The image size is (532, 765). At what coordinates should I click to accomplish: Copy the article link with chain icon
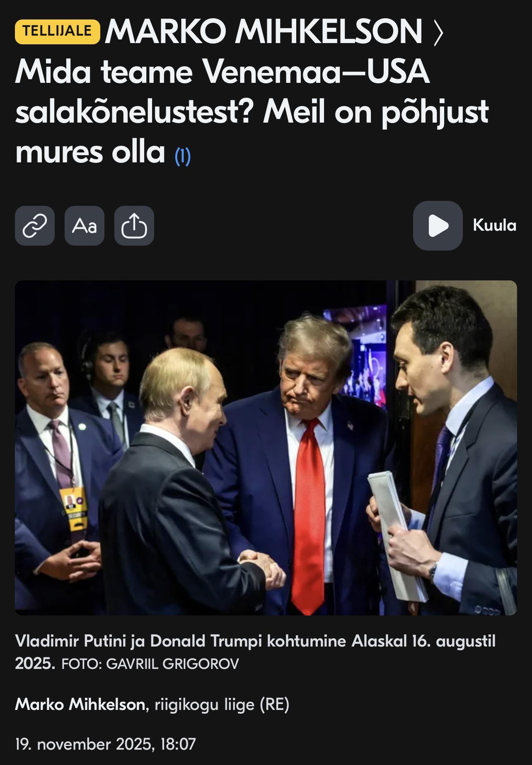point(35,226)
